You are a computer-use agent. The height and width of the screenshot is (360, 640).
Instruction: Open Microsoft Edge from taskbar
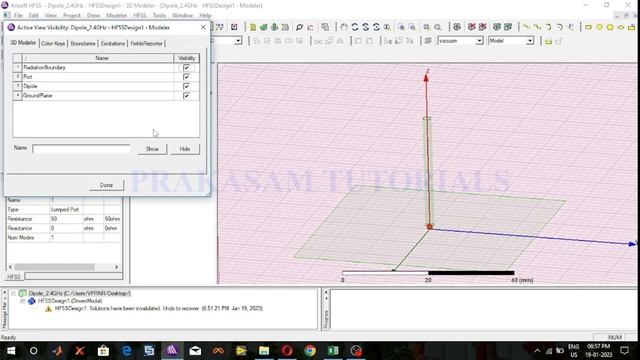(127, 351)
